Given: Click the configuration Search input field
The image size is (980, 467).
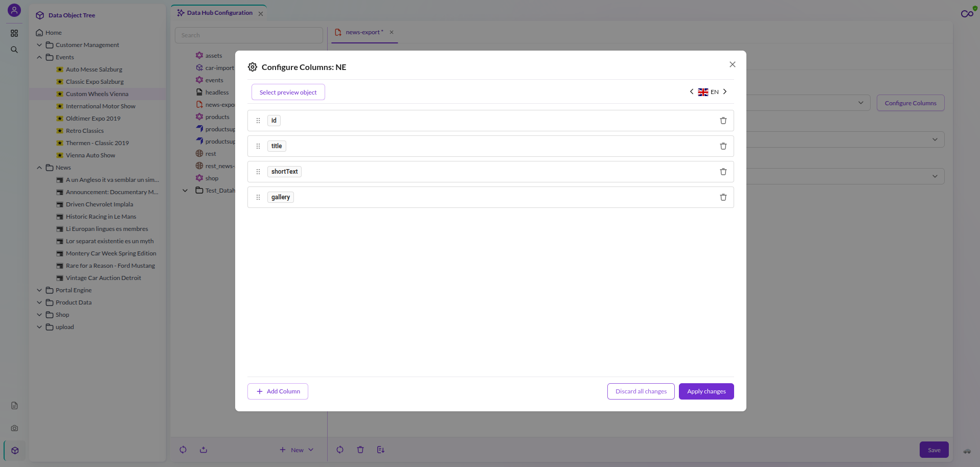Looking at the screenshot, I should tap(249, 35).
